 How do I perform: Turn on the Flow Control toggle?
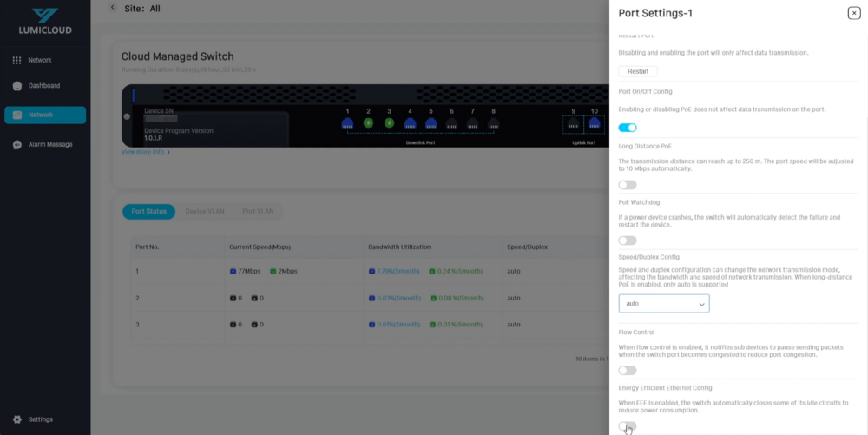pos(628,371)
